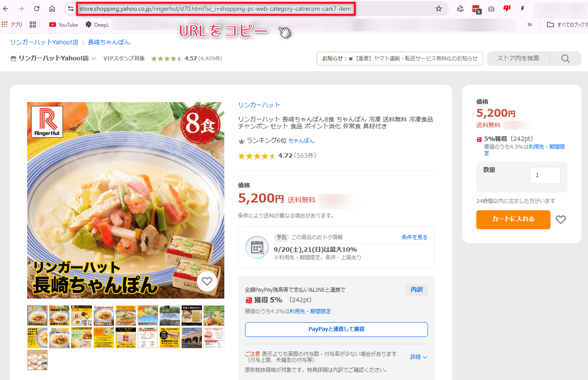Open 利用先・期間限定 link in the PayPay box
This screenshot has height=380, width=588.
click(x=310, y=311)
